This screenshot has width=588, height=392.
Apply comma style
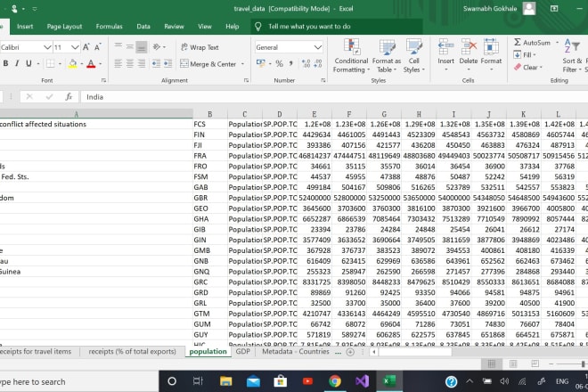(290, 64)
